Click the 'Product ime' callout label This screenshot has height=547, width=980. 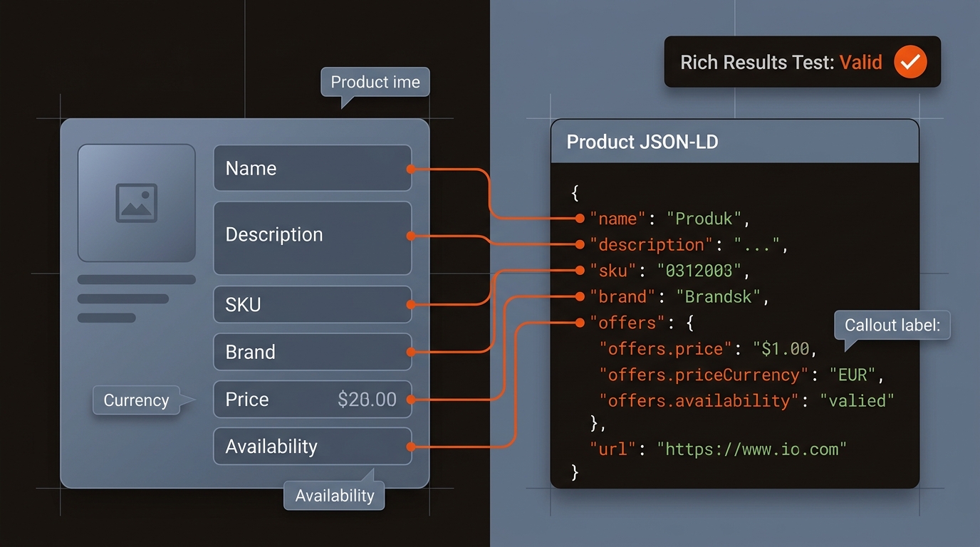pyautogui.click(x=375, y=82)
